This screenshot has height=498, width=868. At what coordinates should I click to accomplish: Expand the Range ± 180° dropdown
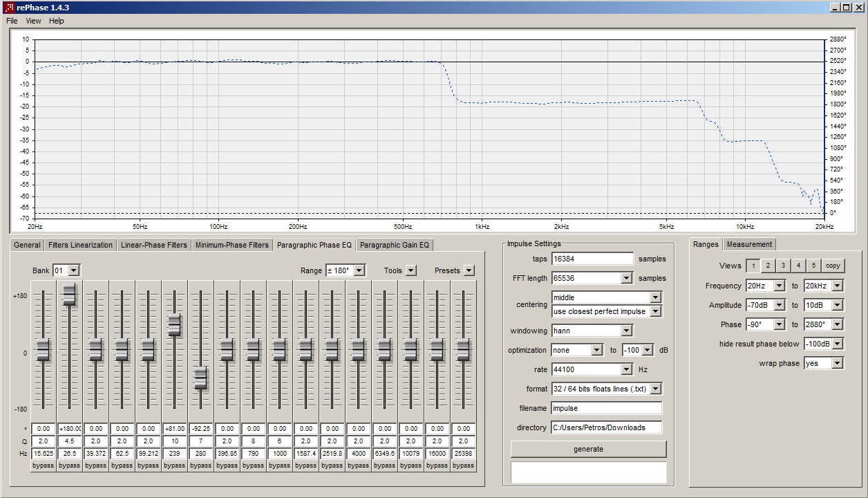359,270
